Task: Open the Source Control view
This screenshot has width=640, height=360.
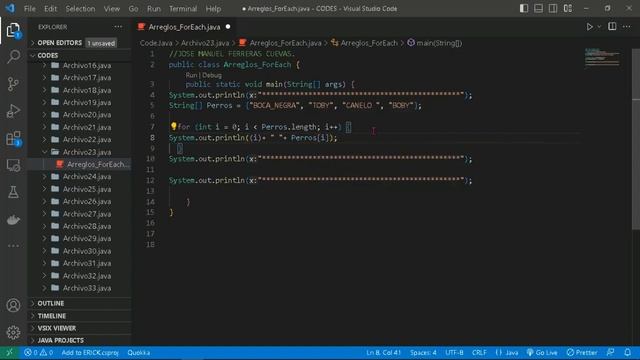Action: [x=13, y=84]
